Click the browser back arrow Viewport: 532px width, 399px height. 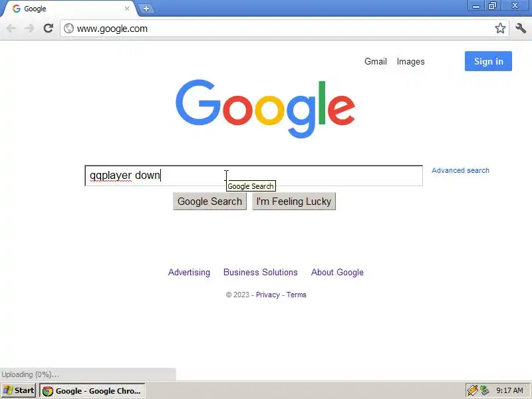11,29
